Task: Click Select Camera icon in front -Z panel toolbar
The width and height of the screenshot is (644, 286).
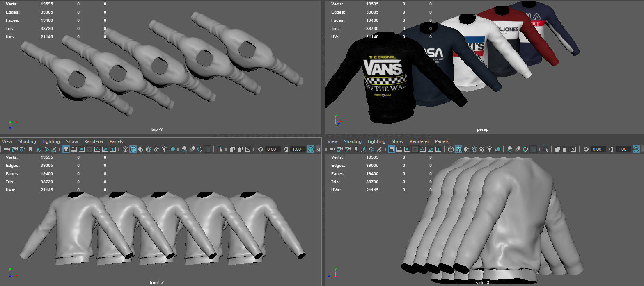Action: 7,149
